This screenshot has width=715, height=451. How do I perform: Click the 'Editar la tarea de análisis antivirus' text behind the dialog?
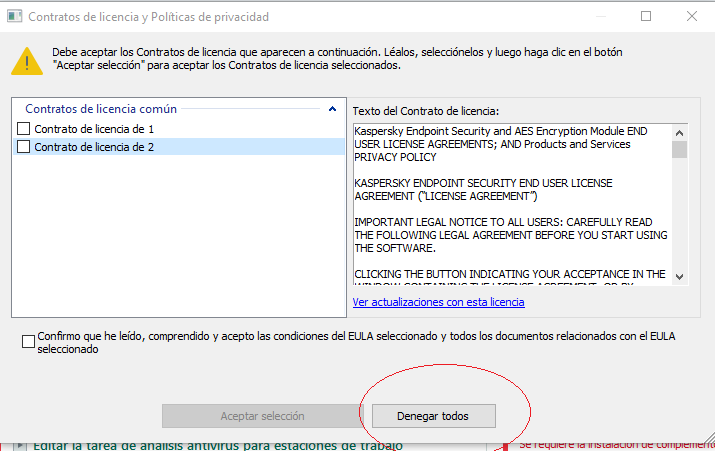(218, 446)
